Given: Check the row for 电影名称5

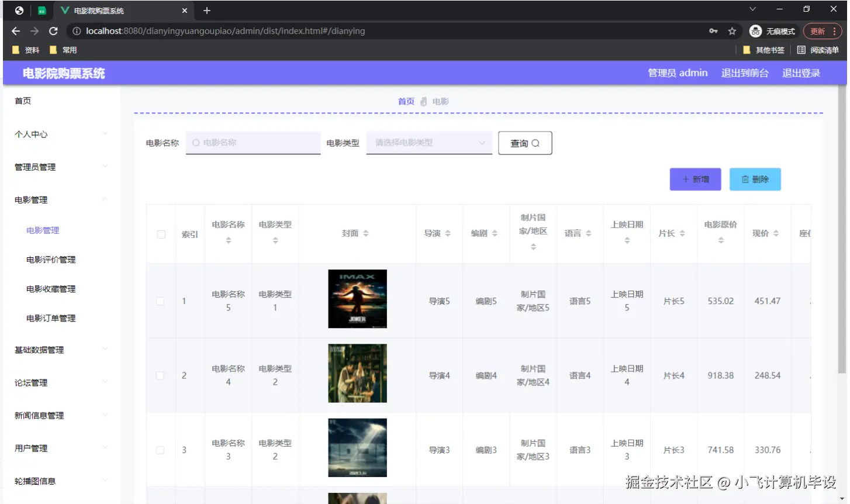Looking at the screenshot, I should pyautogui.click(x=160, y=301).
